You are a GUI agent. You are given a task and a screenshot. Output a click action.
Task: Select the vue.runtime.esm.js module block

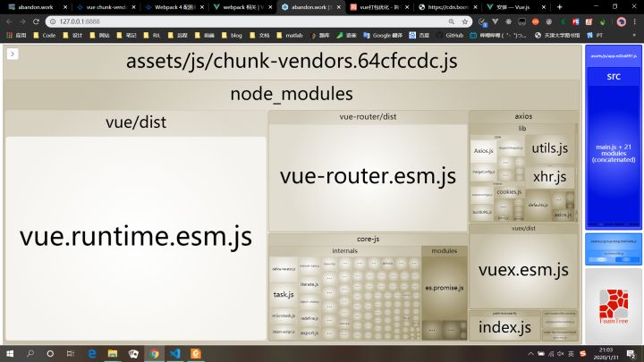[x=136, y=238]
